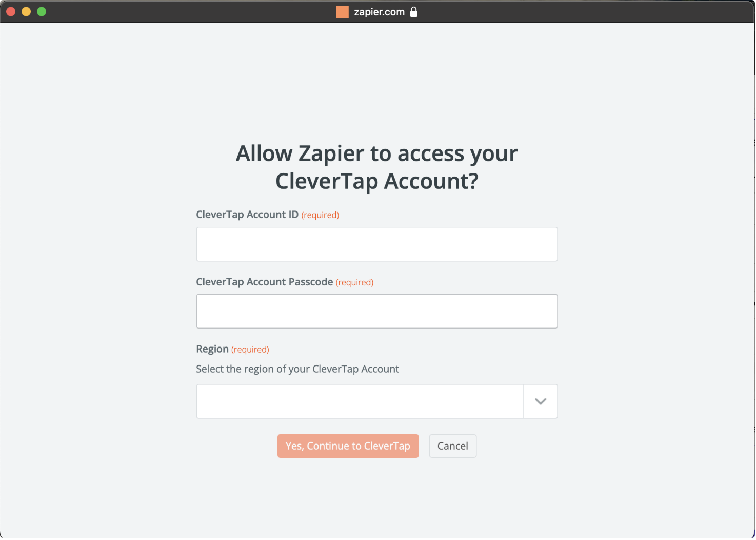Image resolution: width=756 pixels, height=540 pixels.
Task: Open the Region selection combo box
Action: [359, 401]
